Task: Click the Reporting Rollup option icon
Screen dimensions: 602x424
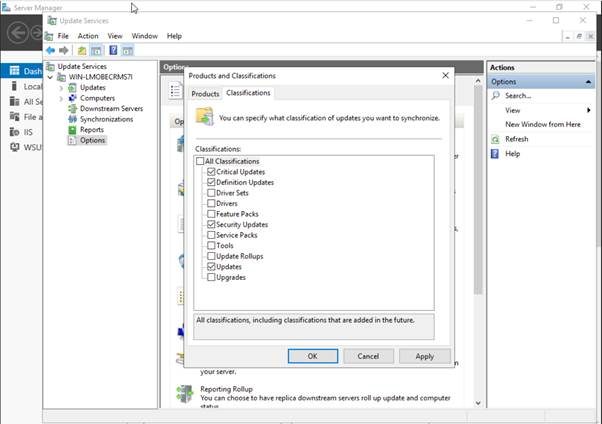Action: pyautogui.click(x=185, y=394)
